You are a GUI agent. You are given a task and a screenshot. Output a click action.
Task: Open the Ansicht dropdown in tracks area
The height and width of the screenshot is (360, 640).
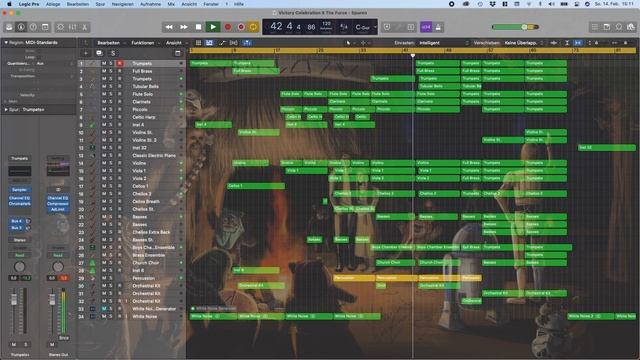pyautogui.click(x=176, y=42)
